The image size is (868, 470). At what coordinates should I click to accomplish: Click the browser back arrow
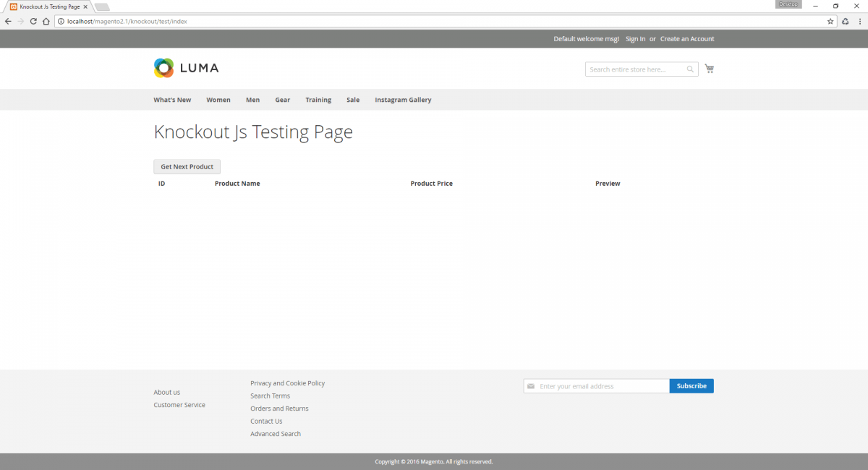8,21
